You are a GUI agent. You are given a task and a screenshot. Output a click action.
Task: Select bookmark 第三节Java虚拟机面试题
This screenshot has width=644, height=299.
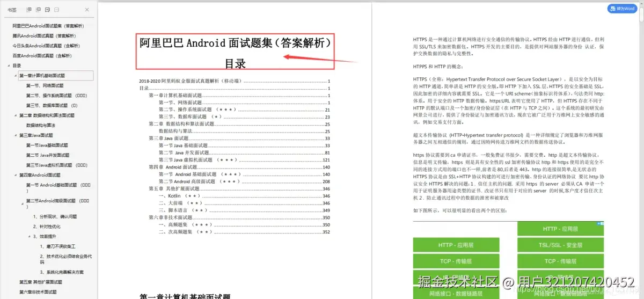[x=56, y=165]
